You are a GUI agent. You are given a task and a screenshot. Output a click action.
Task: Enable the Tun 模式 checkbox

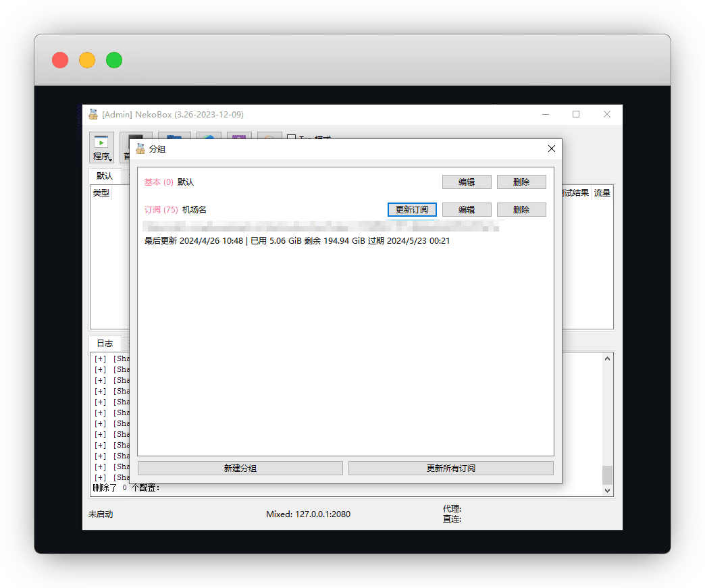tap(292, 138)
